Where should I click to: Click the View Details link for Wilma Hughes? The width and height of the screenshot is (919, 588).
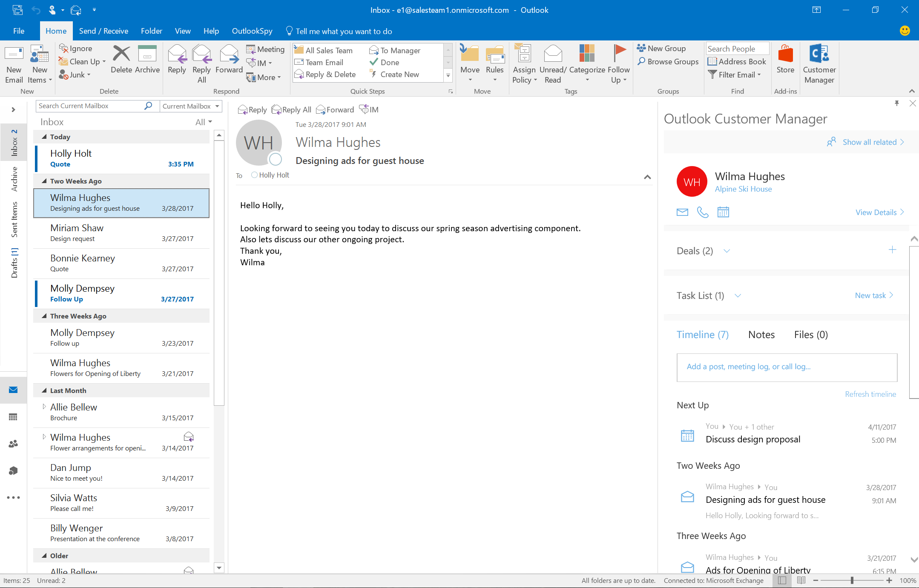876,213
